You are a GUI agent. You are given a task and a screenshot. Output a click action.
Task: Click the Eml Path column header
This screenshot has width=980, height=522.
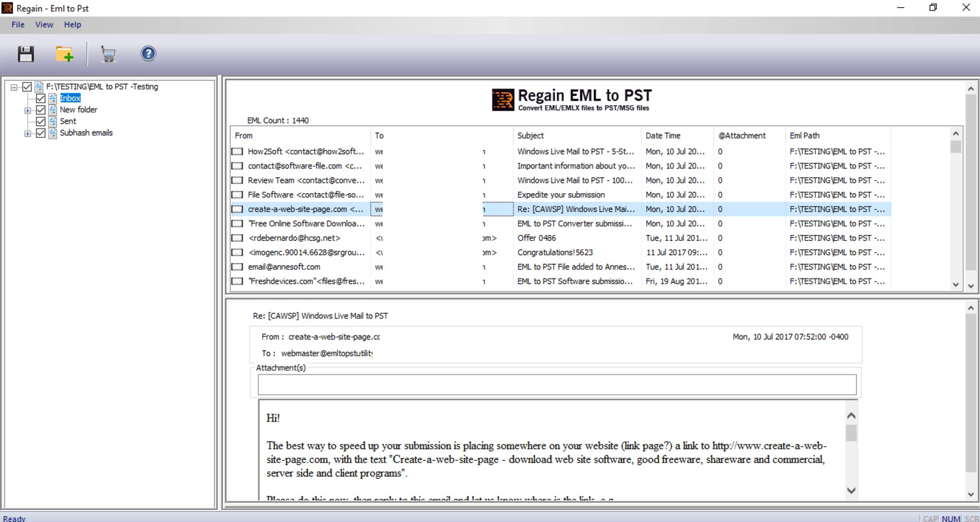[839, 136]
